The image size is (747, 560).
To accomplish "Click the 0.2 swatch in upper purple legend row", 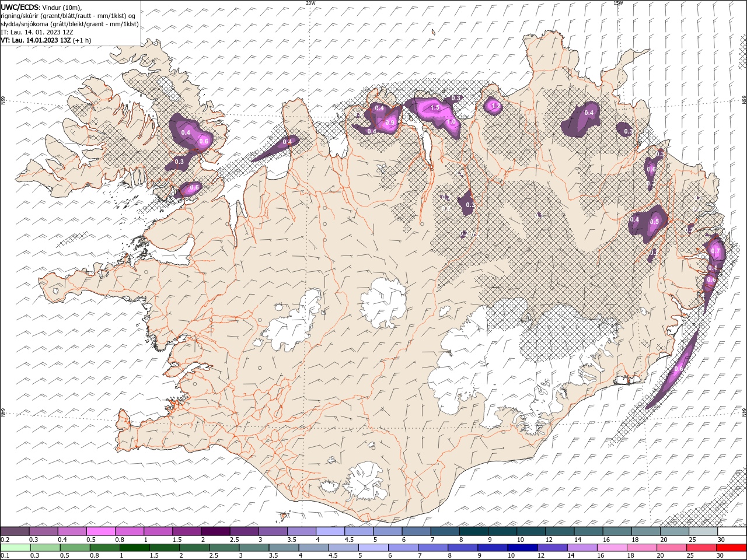I will 15,531.
